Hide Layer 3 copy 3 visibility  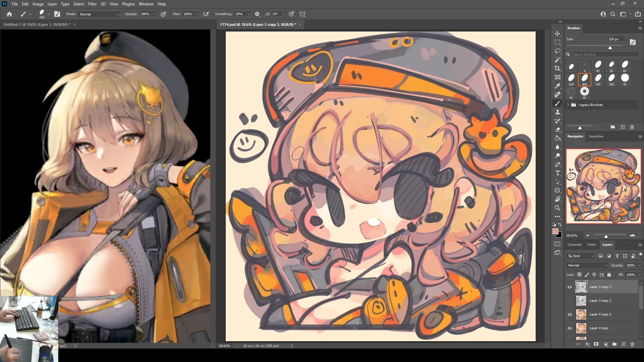point(570,287)
